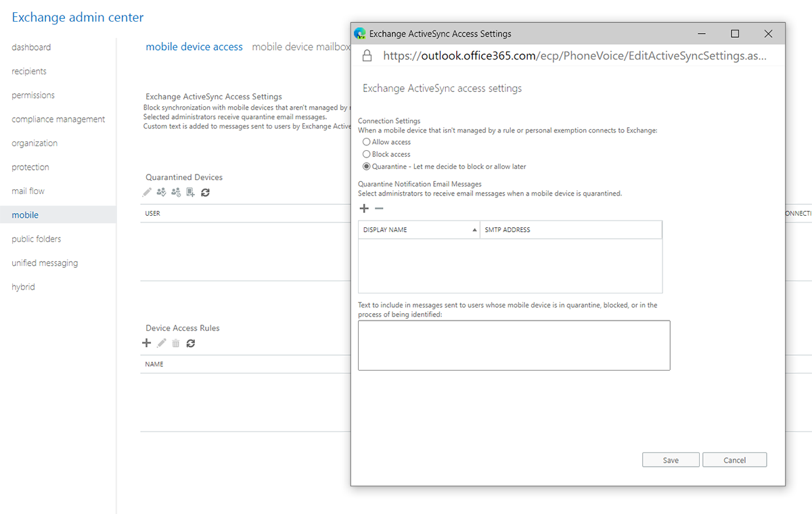Image resolution: width=812 pixels, height=514 pixels.
Task: Open compliance management in left navigation
Action: [x=58, y=119]
